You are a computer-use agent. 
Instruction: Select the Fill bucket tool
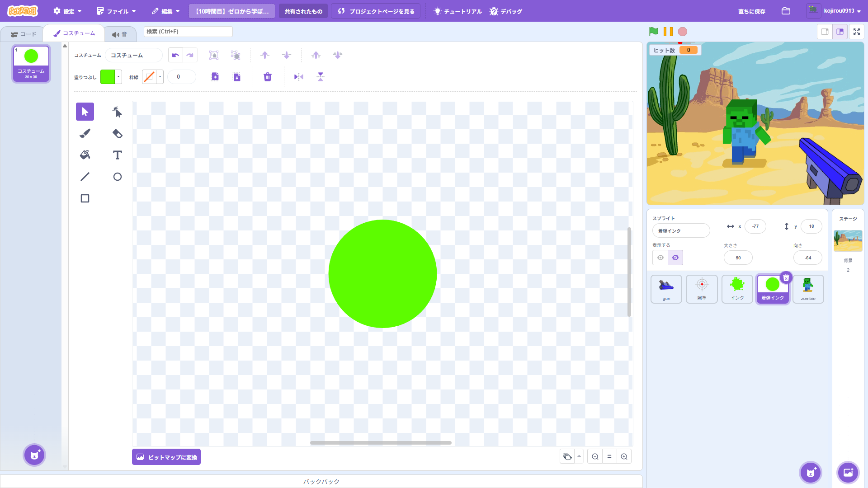pos(85,155)
